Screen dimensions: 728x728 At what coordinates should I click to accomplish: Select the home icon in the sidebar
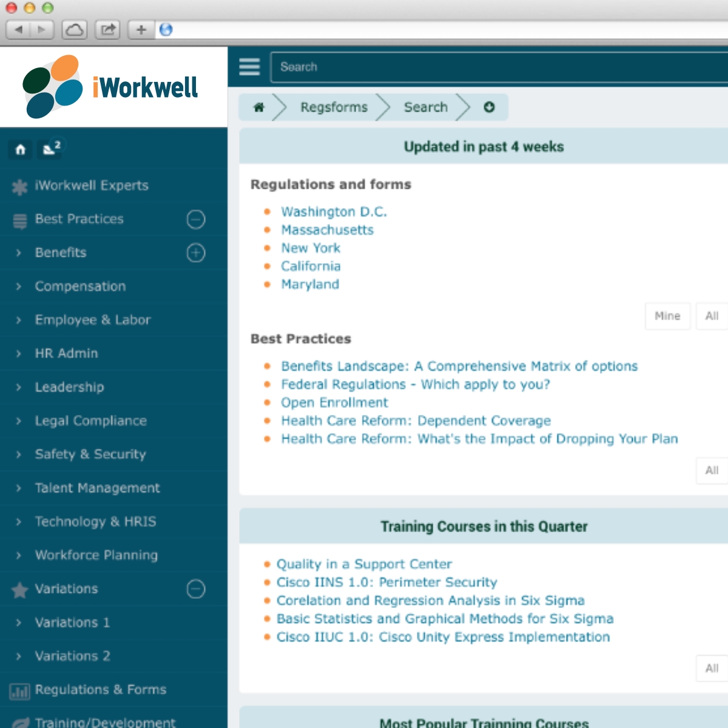(19, 149)
